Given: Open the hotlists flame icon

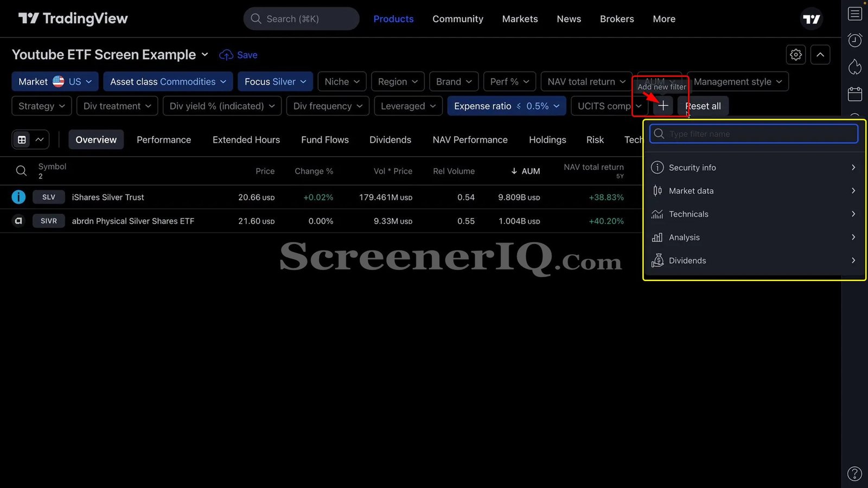Looking at the screenshot, I should (855, 67).
